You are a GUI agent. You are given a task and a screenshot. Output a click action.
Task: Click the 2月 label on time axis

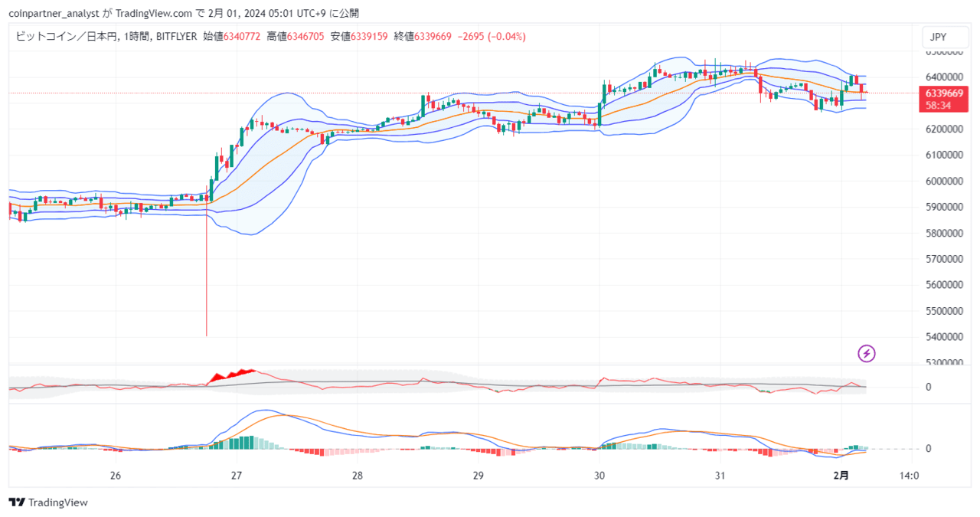(x=841, y=476)
